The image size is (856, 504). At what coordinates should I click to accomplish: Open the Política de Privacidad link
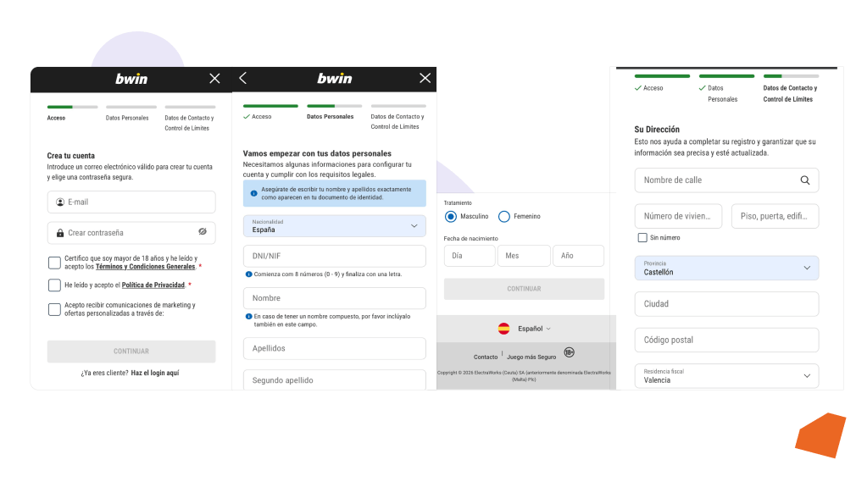pyautogui.click(x=153, y=285)
